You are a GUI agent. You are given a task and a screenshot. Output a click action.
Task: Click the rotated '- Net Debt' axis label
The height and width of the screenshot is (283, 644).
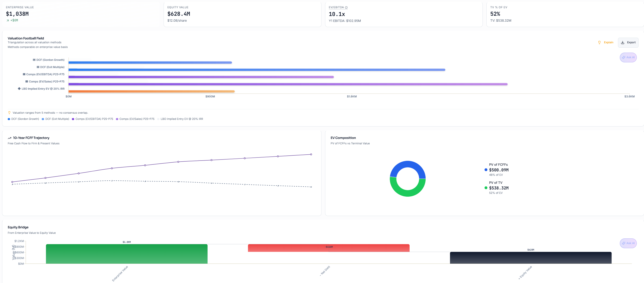[x=325, y=271]
